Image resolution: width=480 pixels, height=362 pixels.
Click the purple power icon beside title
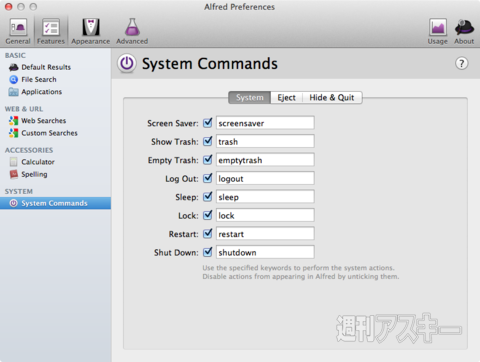click(127, 63)
